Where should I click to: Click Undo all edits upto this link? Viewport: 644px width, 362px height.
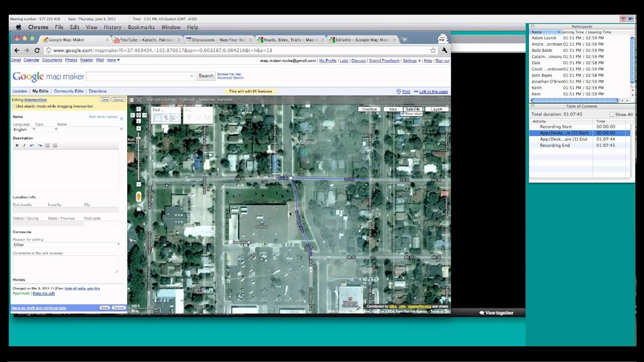[83, 289]
